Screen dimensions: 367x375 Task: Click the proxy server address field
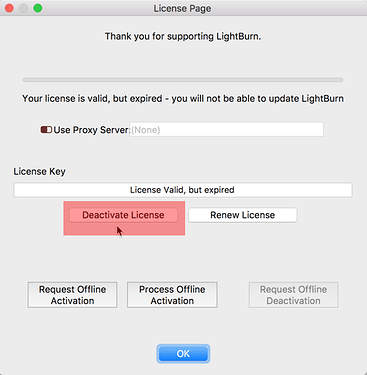[226, 129]
